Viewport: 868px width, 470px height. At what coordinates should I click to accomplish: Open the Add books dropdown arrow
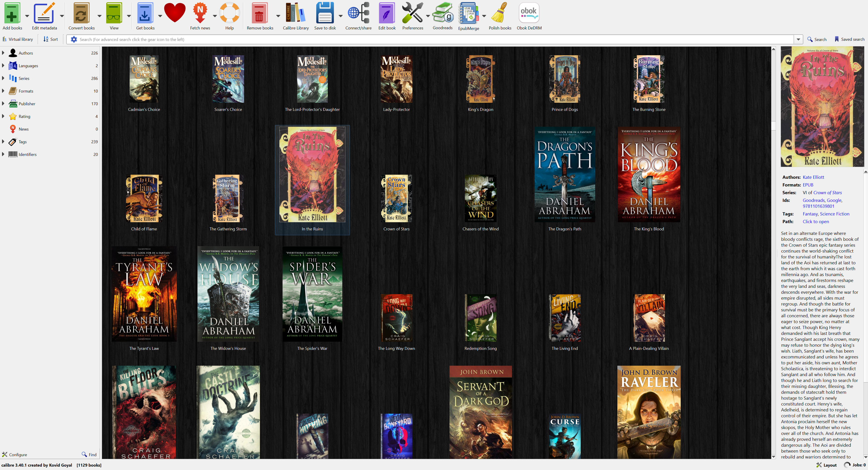(x=27, y=16)
